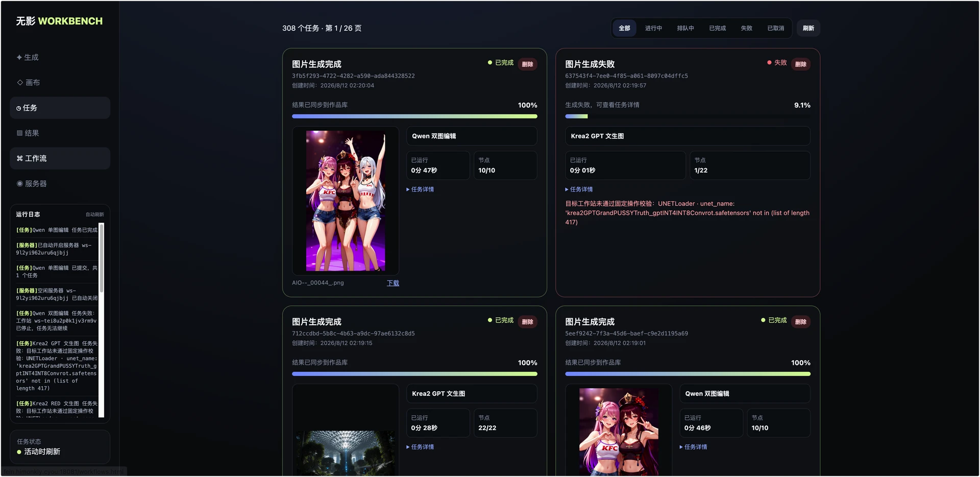Click the 9.1% progress bar of the failed task
This screenshot has height=477, width=980.
(688, 116)
